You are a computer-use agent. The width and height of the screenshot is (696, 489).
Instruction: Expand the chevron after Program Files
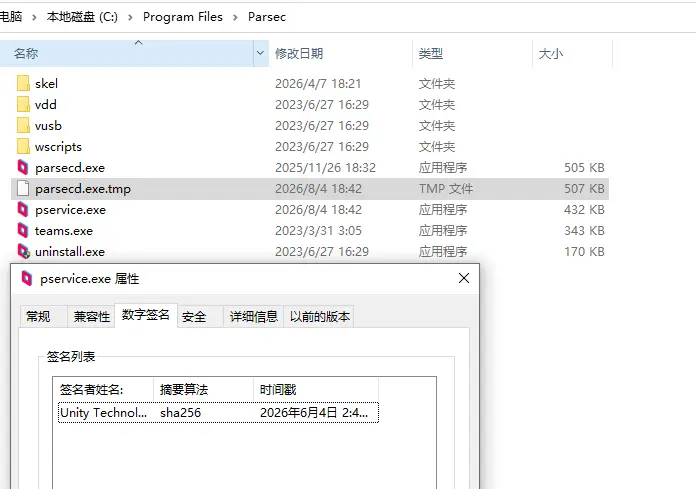pyautogui.click(x=235, y=17)
